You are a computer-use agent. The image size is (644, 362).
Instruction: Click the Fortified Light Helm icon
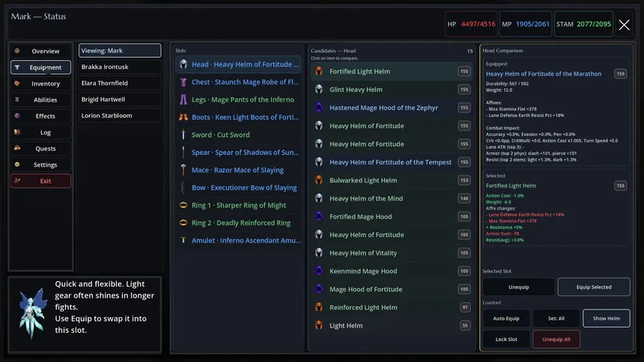pos(319,71)
